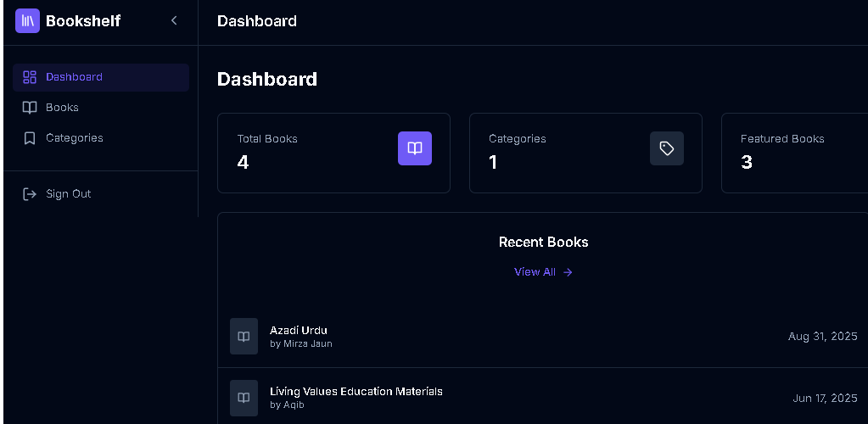
Task: Click the Books open-book icon in the sidebar
Action: (30, 108)
